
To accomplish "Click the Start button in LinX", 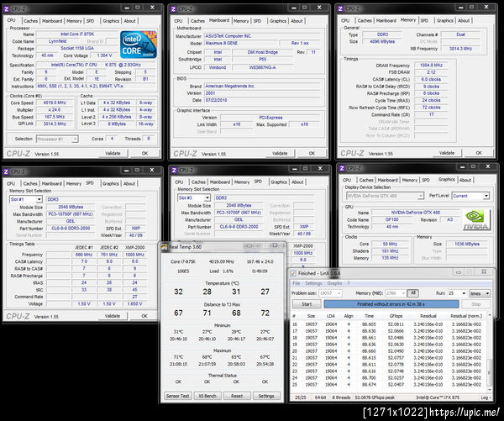I will coord(307,304).
